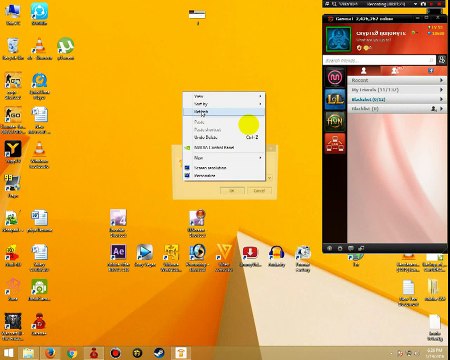Select the Recycle Bin desktop icon
450x360 pixels.
click(x=13, y=49)
